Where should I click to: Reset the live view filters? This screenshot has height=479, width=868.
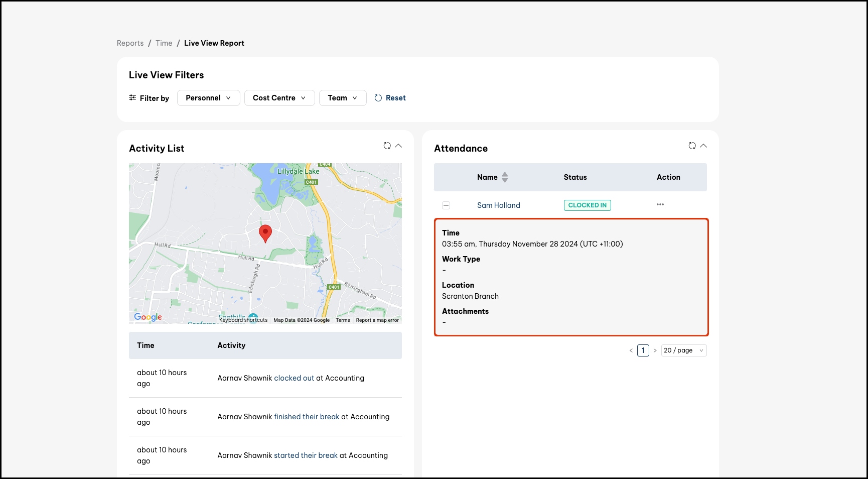[x=390, y=98]
